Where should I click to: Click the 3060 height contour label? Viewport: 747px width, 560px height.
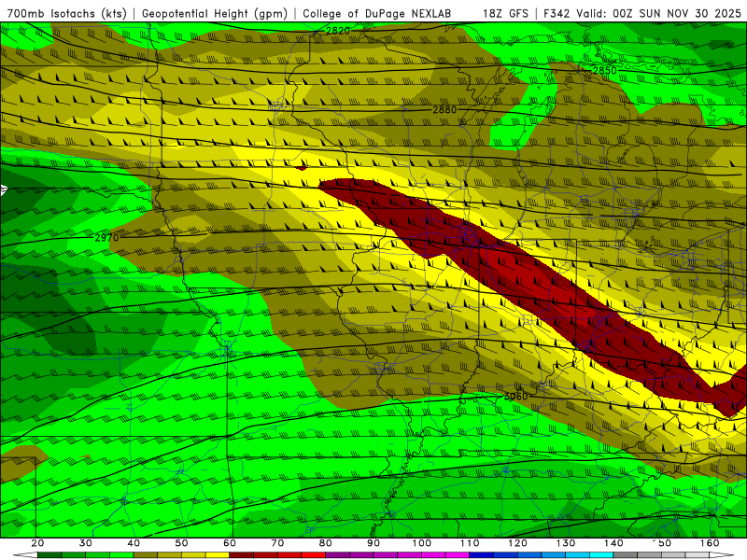click(515, 396)
